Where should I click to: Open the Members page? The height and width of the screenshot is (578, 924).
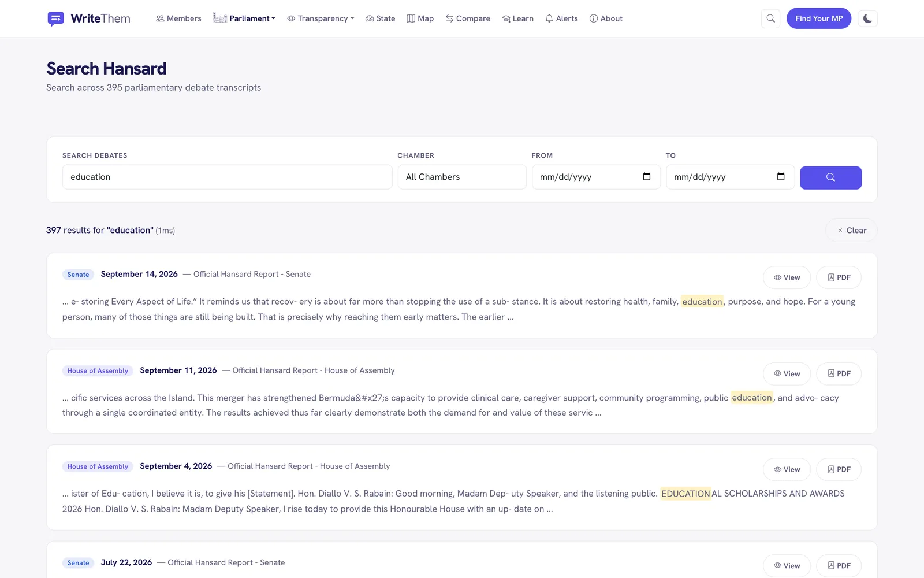(178, 18)
